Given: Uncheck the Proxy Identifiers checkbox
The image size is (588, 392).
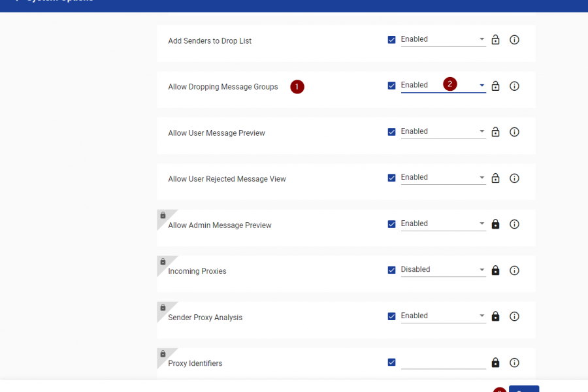Looking at the screenshot, I should tap(391, 363).
